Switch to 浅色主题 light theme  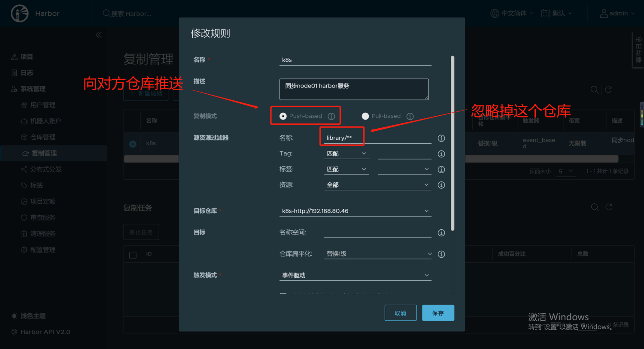(x=33, y=316)
